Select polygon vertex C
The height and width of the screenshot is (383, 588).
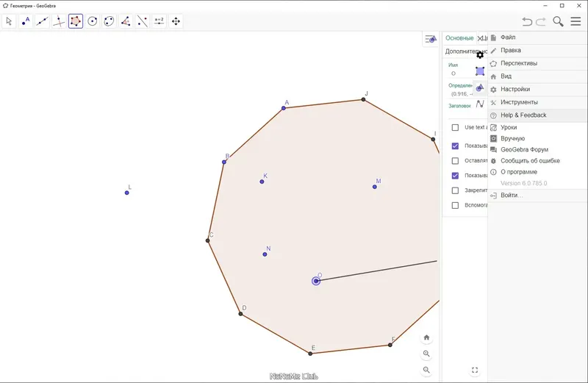coord(208,240)
